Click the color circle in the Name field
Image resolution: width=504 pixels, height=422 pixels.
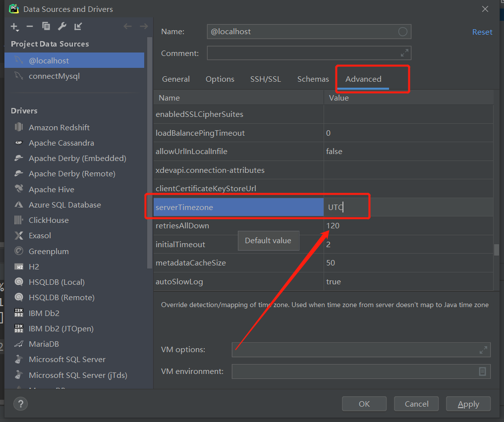[x=403, y=32]
